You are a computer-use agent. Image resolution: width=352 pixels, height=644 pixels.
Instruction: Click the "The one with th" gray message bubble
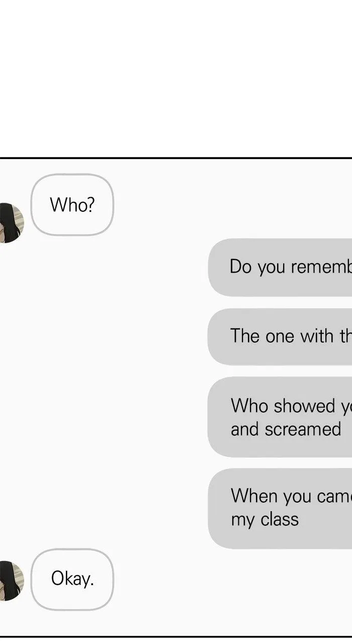[x=280, y=336]
